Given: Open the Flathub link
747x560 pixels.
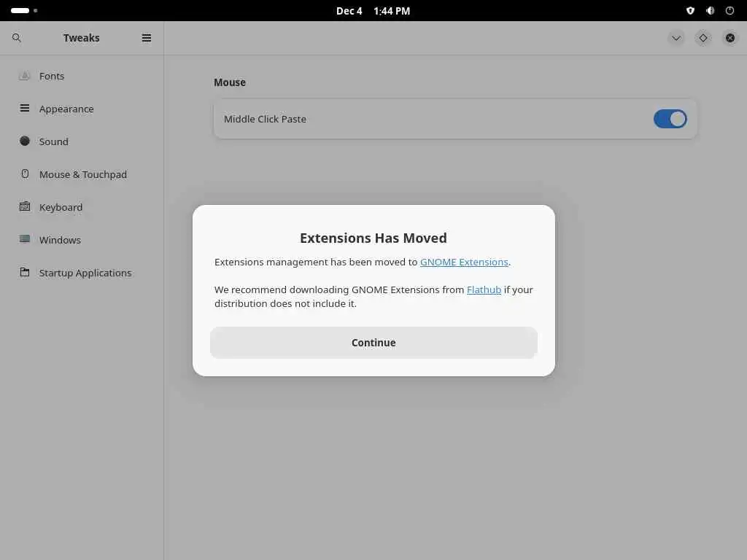Looking at the screenshot, I should 484,289.
